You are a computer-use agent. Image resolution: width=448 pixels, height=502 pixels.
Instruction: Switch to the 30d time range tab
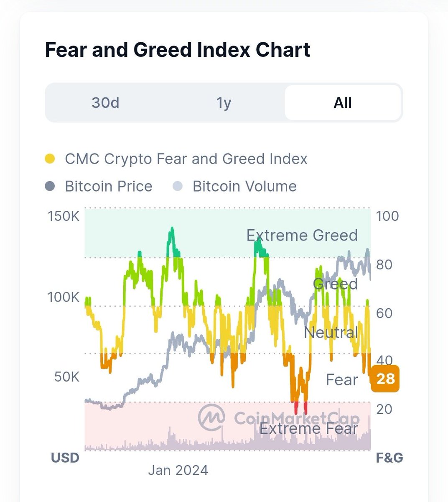105,102
